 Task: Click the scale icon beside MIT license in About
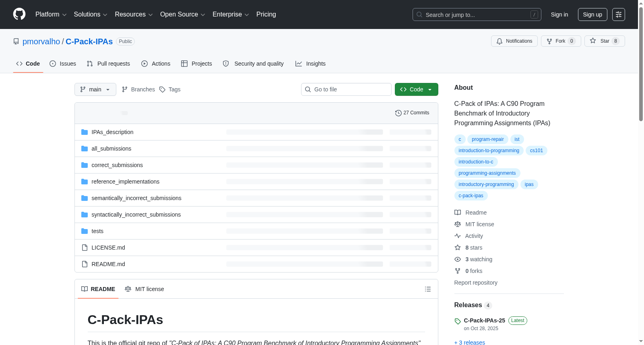pos(458,224)
